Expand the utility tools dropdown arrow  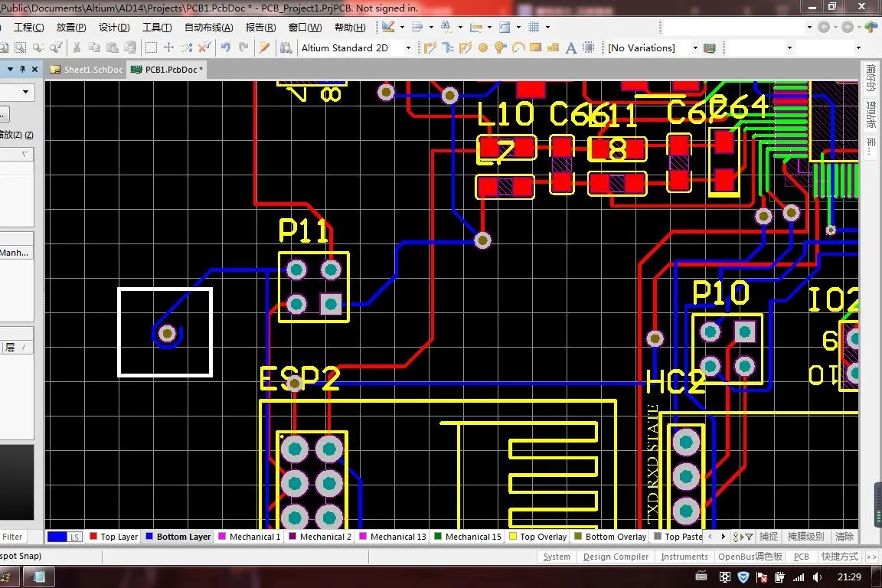[402, 27]
